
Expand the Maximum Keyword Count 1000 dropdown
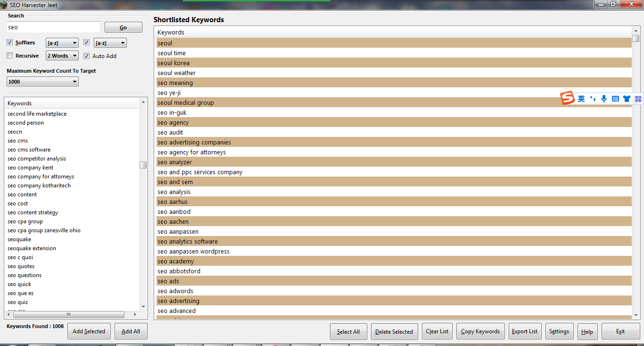pos(42,82)
